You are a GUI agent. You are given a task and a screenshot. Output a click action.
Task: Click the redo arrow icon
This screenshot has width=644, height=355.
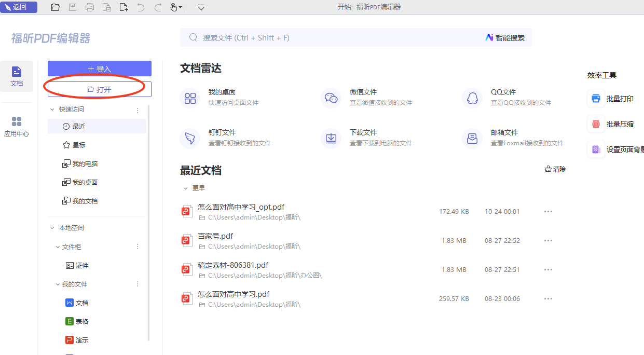pos(158,7)
